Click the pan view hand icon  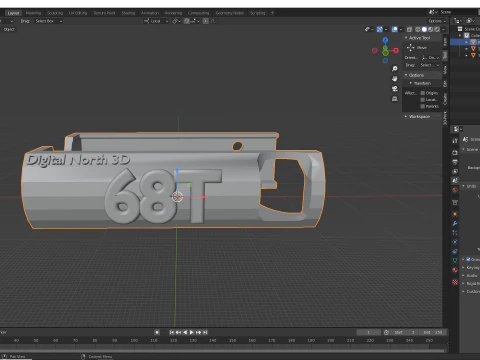coord(395,79)
